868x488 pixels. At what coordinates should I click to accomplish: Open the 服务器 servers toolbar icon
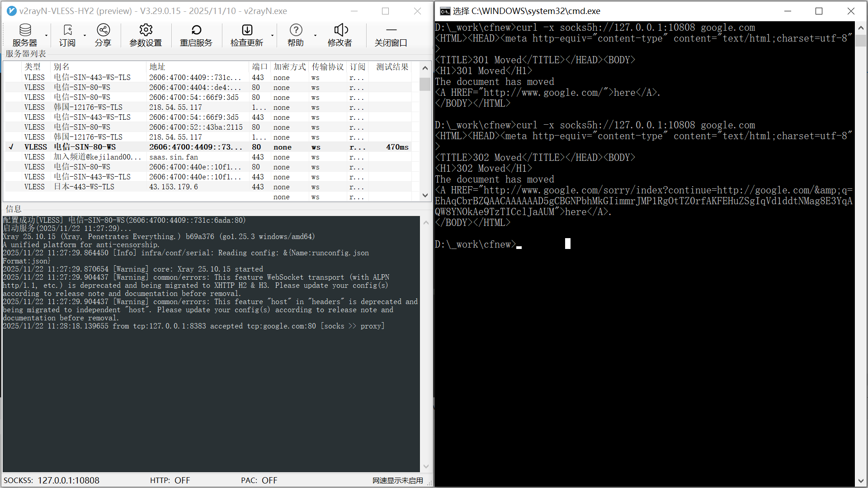(25, 35)
